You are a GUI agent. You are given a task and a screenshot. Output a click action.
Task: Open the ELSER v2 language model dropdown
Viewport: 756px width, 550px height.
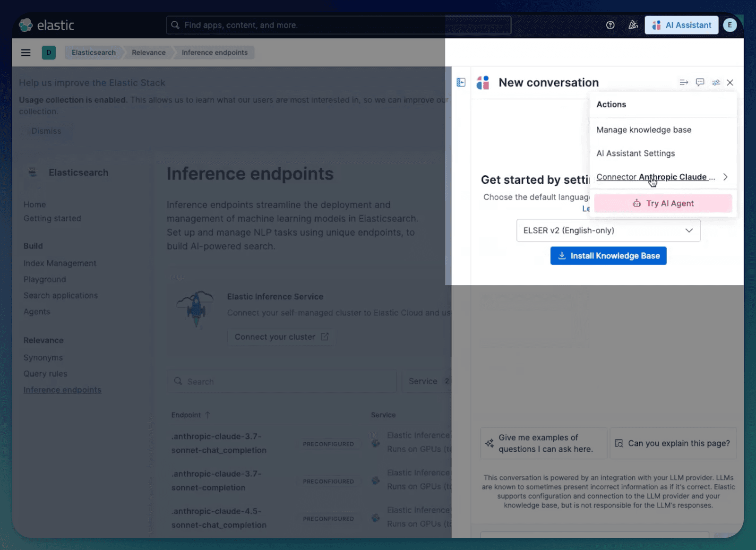click(x=608, y=231)
